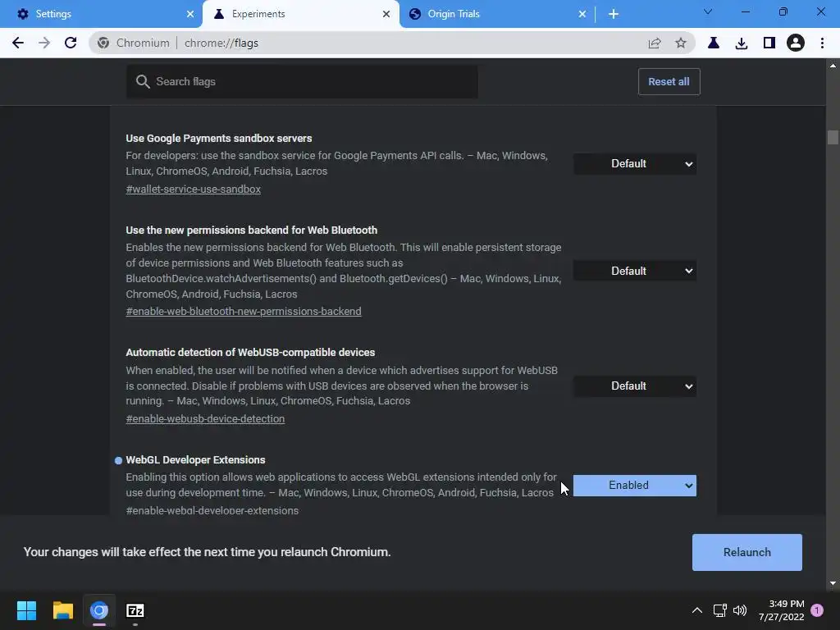Image resolution: width=840 pixels, height=630 pixels.
Task: Close the Settings tab
Action: click(190, 14)
